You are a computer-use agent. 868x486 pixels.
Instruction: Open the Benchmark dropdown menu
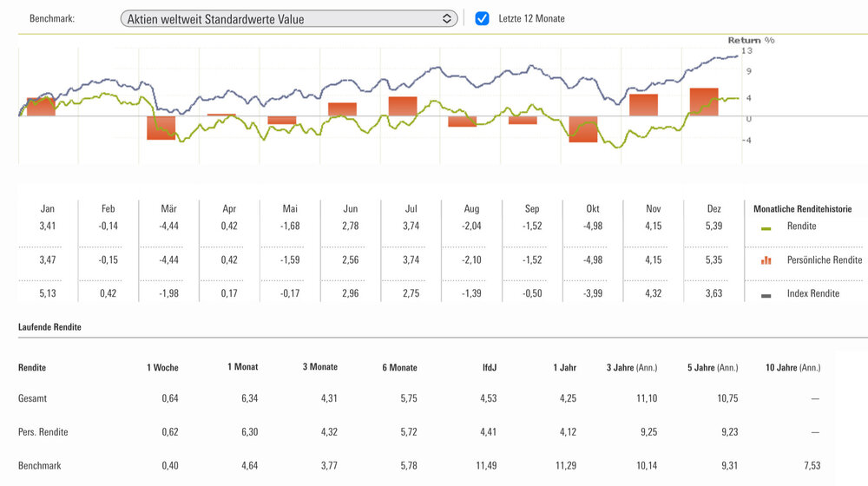(x=286, y=18)
